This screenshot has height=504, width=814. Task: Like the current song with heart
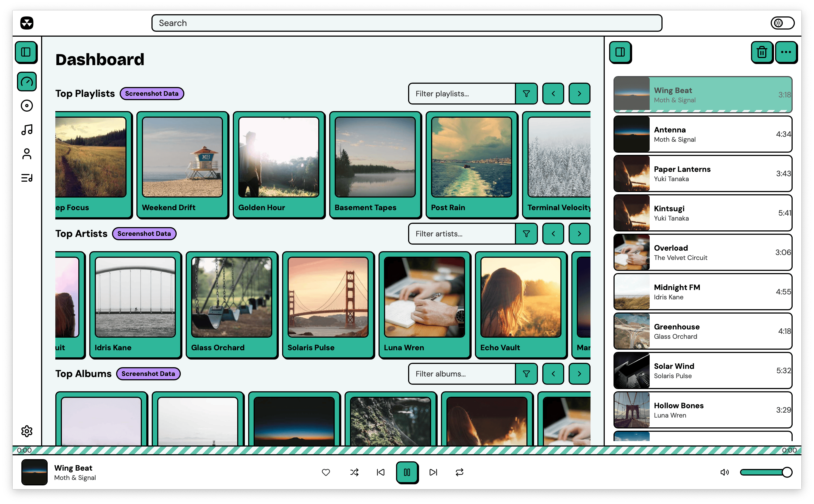pos(326,472)
